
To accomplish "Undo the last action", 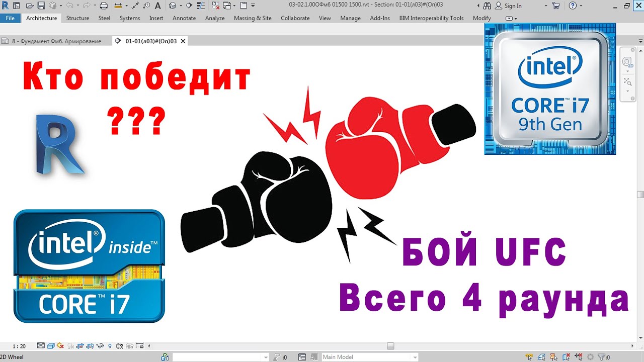I will tap(69, 6).
